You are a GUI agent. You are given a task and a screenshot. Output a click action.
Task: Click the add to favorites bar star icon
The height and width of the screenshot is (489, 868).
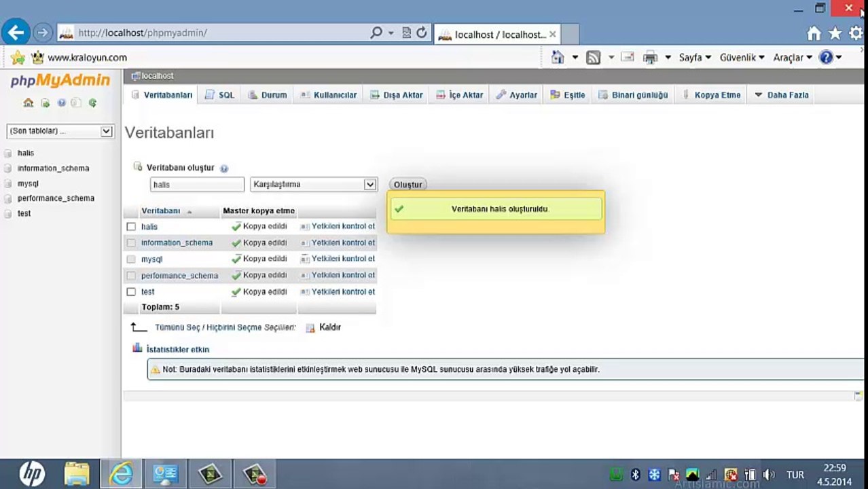[x=18, y=58]
